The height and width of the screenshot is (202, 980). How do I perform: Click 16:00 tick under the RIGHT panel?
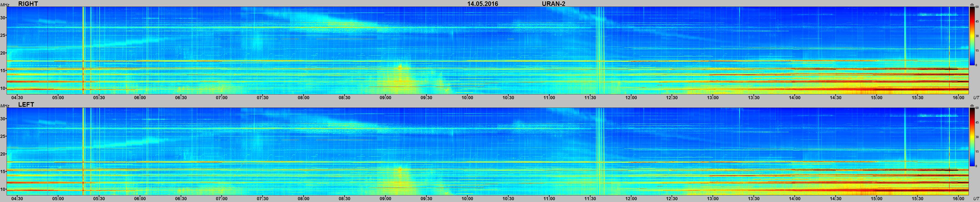coord(958,98)
